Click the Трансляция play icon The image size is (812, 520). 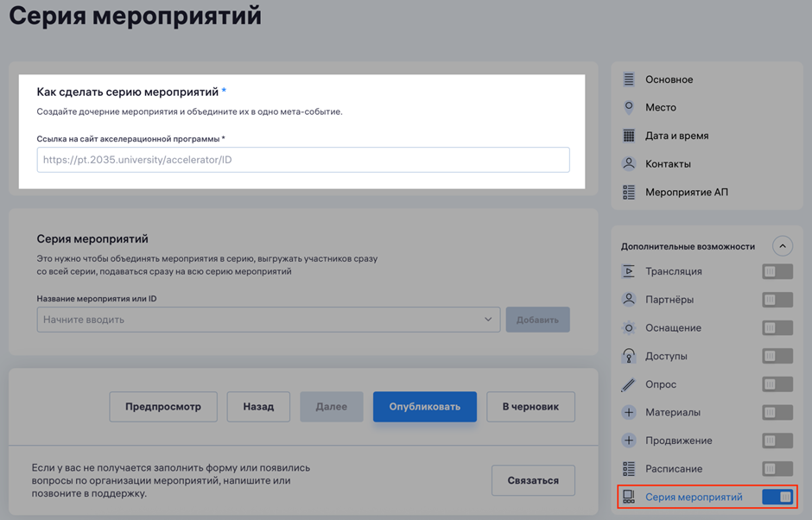coord(629,271)
